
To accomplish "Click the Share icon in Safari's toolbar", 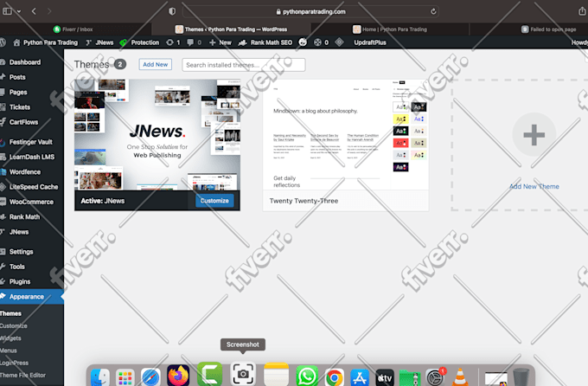I will point(582,11).
